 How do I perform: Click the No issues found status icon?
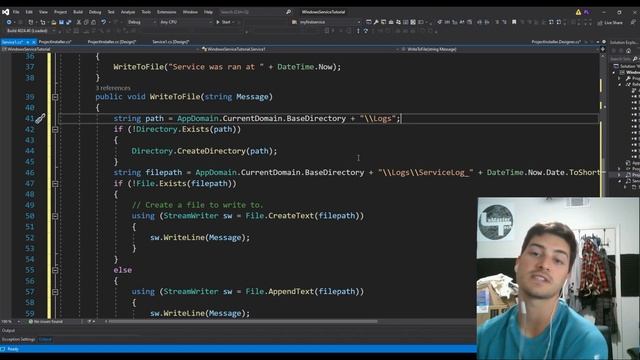(x=31, y=322)
